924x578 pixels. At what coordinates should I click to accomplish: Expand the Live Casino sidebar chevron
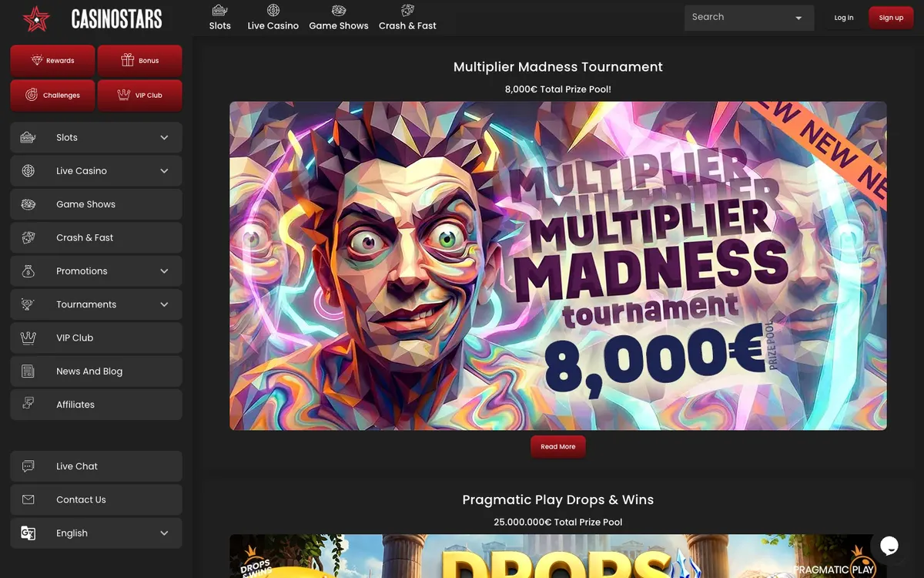tap(164, 171)
